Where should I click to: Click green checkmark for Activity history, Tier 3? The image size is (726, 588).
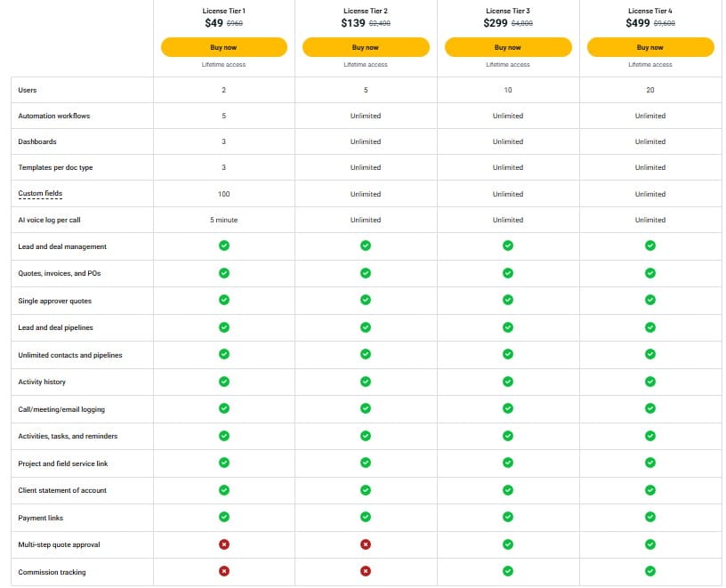pyautogui.click(x=507, y=382)
